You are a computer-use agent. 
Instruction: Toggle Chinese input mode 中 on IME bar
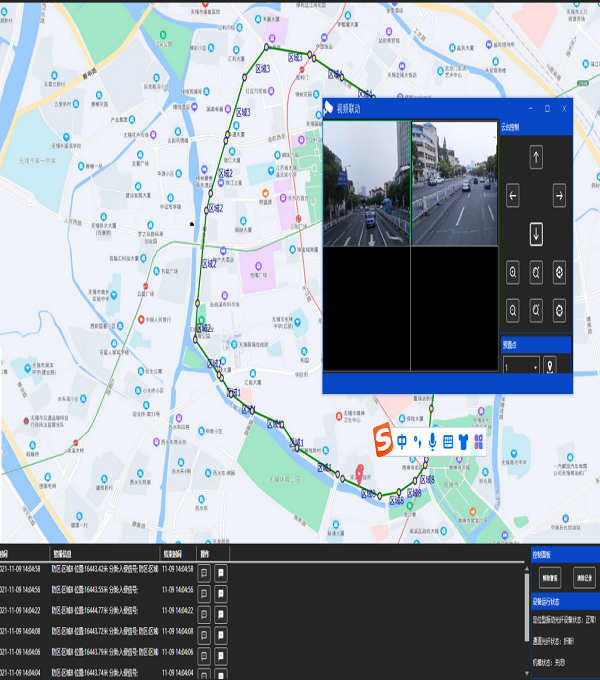pyautogui.click(x=402, y=441)
